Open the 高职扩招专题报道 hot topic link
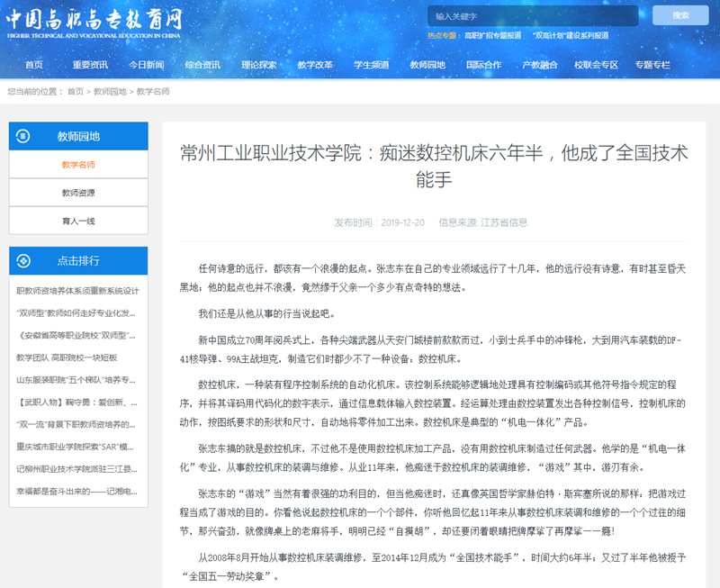The image size is (720, 588). point(492,35)
